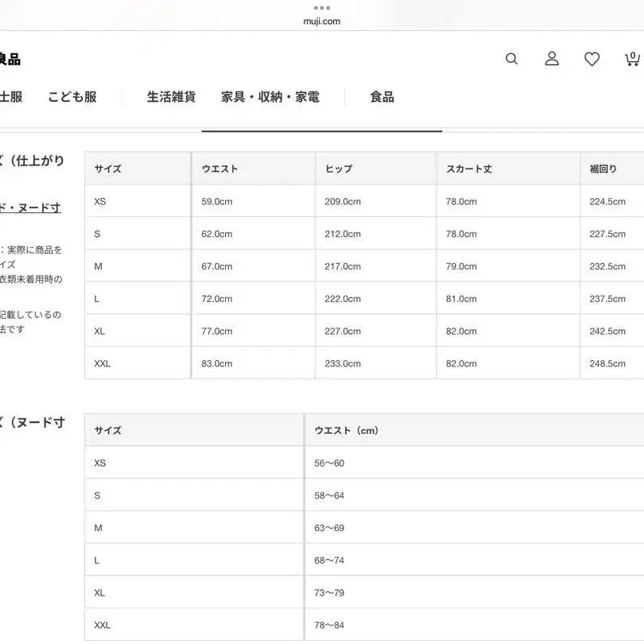Tap the three-dot browser menu above muji.com
The width and height of the screenshot is (644, 644).
pos(321,8)
